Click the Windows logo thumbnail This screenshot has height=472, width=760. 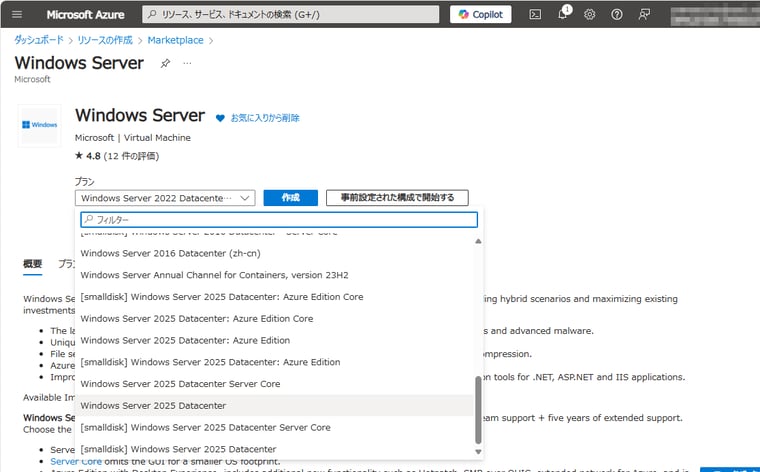pos(40,125)
